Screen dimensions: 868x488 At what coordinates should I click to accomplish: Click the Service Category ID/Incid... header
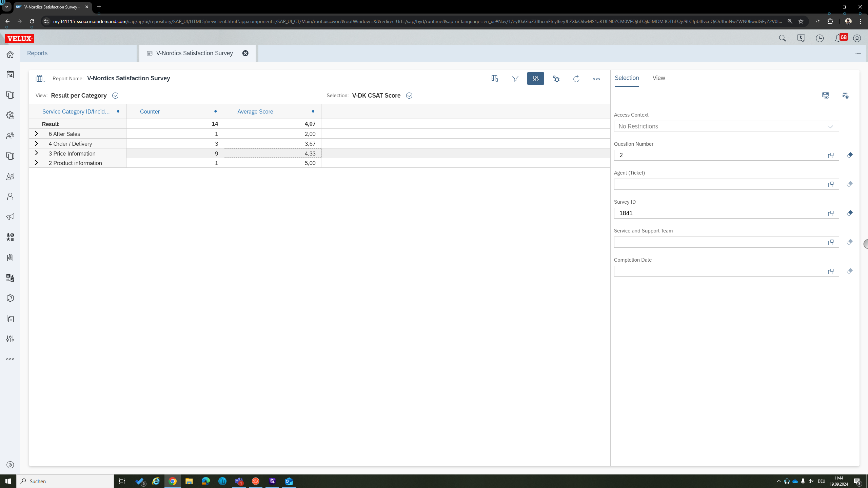point(76,111)
